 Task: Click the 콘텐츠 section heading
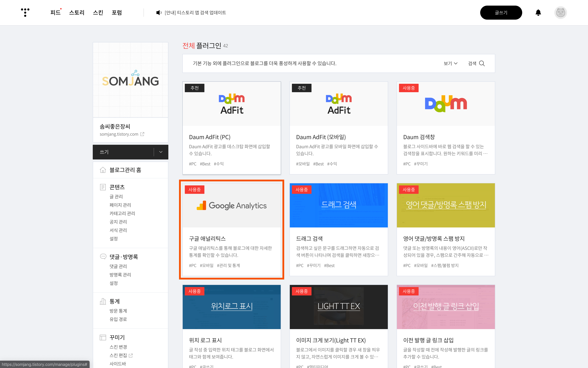click(117, 187)
